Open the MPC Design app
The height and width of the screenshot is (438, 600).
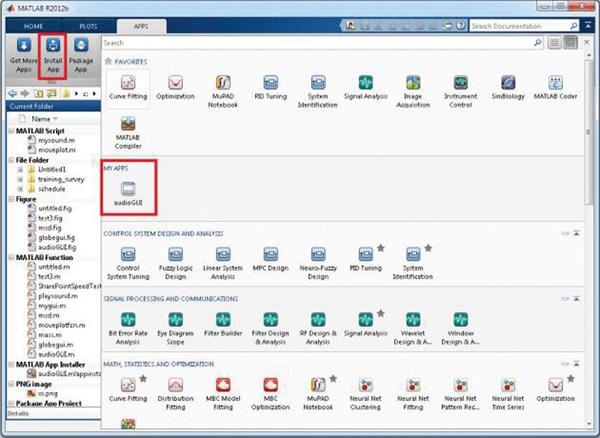(x=271, y=260)
